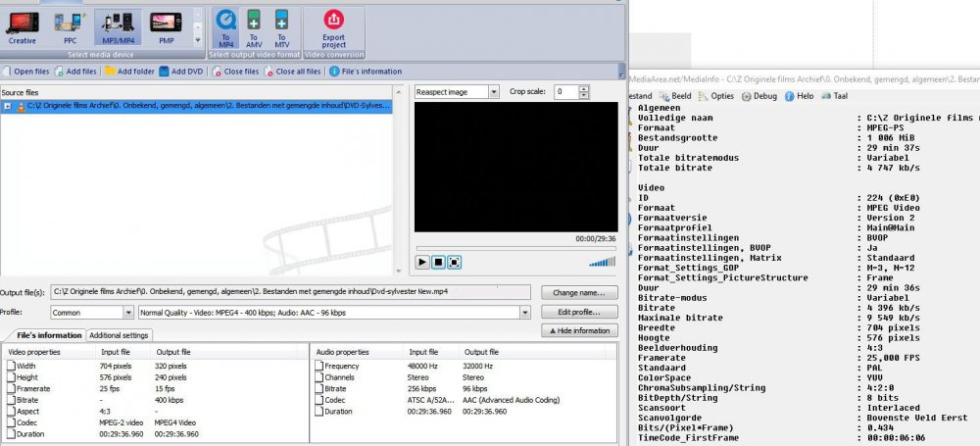Open the File's information toolbar item

[366, 72]
